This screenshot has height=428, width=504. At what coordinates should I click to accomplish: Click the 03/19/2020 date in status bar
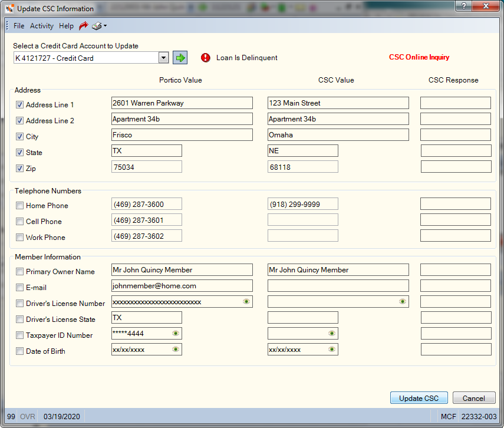[x=62, y=416]
